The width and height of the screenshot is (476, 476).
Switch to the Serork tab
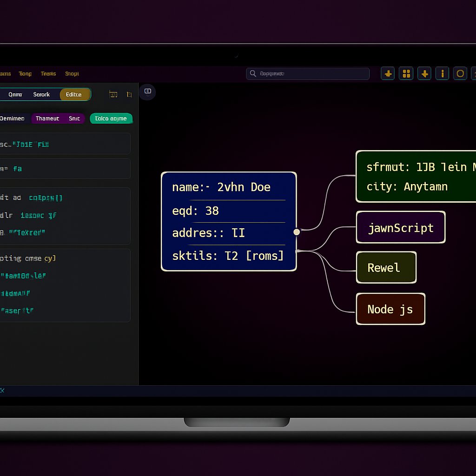click(x=41, y=94)
